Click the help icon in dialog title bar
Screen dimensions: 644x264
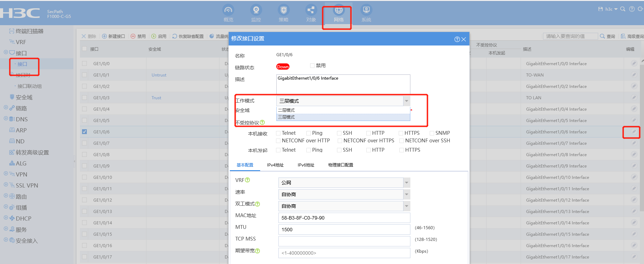click(x=457, y=39)
